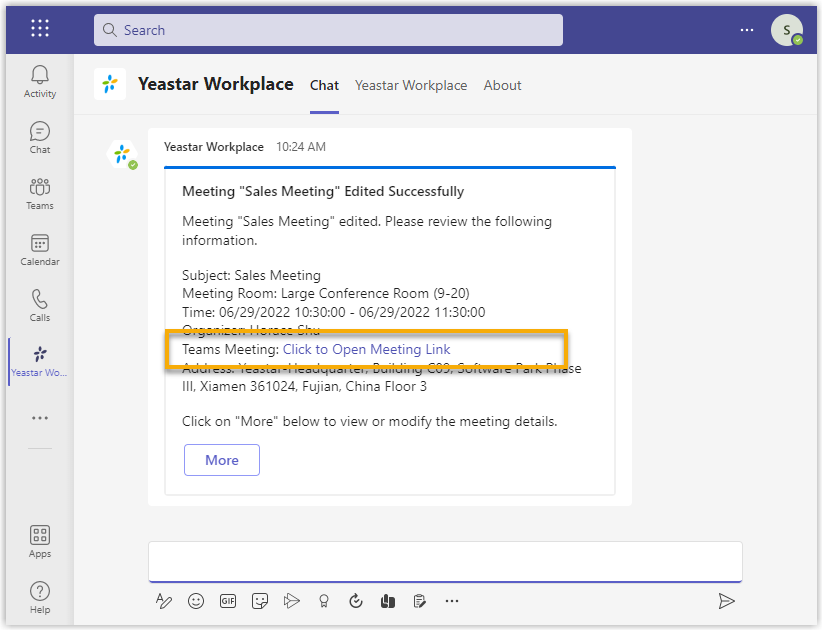Screen dimensions: 823x631
Task: Click the Open Meeting Link hyperlink
Action: [366, 349]
